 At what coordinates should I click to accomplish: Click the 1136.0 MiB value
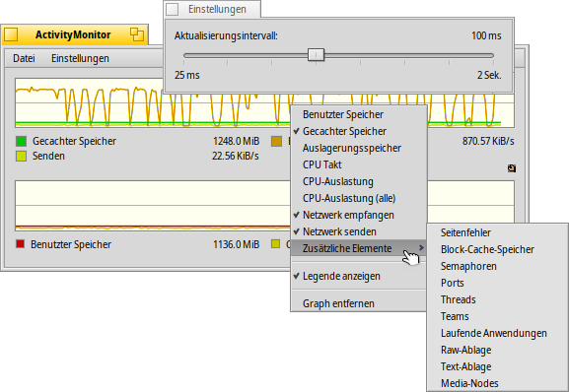pos(237,244)
